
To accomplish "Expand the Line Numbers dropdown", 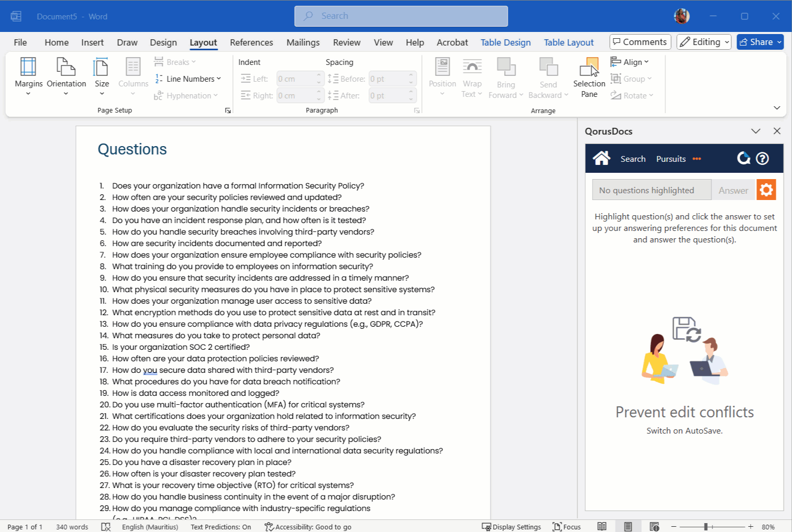I will (x=188, y=79).
